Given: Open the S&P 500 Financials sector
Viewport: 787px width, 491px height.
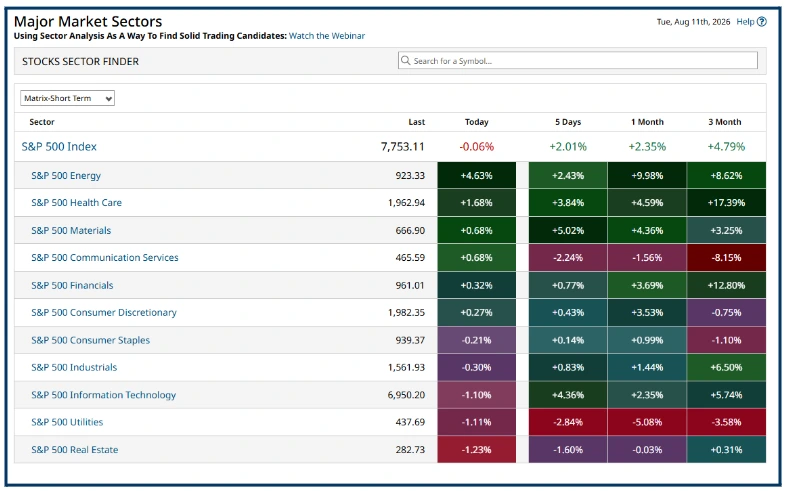Looking at the screenshot, I should (x=72, y=285).
